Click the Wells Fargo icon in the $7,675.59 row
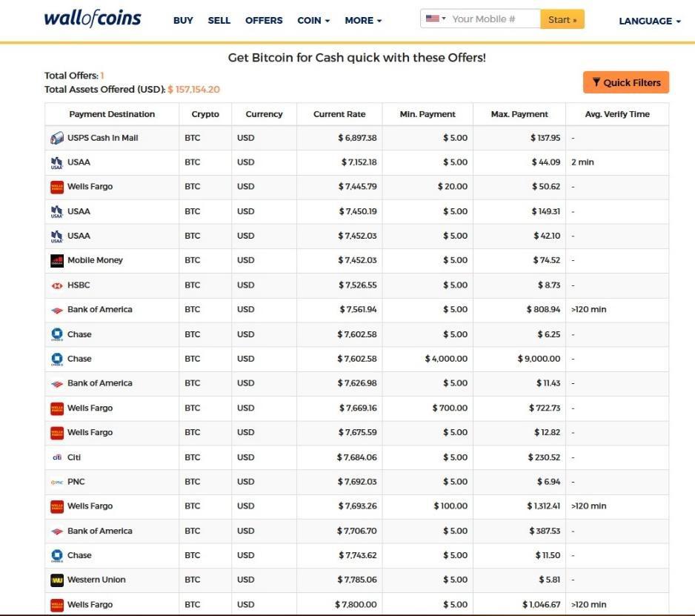 (x=57, y=433)
